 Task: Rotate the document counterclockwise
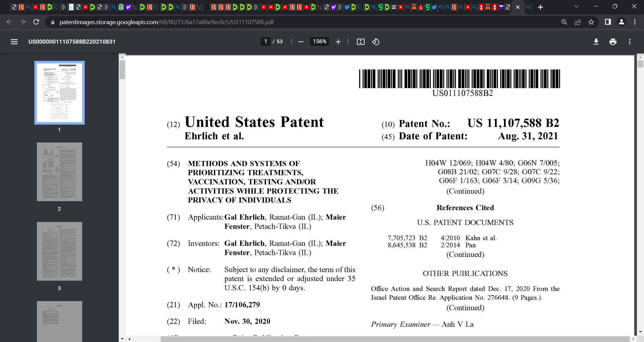[x=376, y=42]
